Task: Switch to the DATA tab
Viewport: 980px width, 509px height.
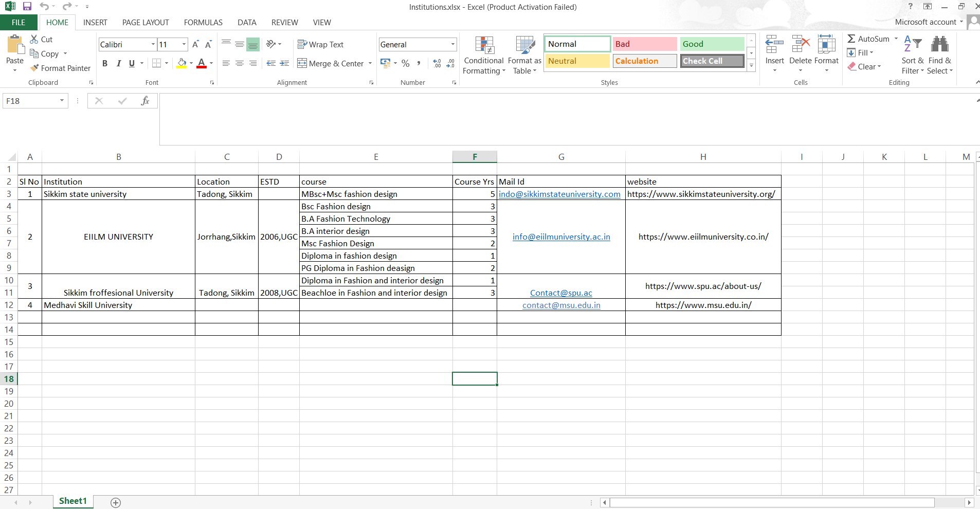Action: (247, 22)
